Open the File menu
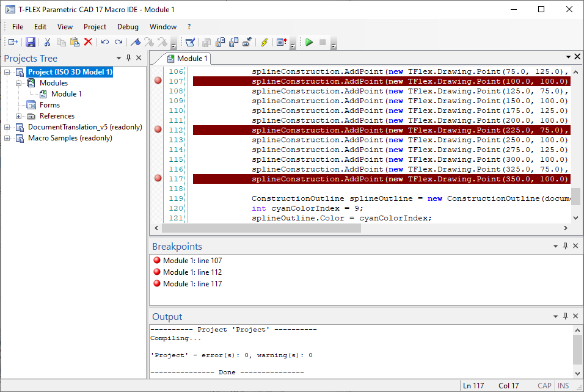 18,27
